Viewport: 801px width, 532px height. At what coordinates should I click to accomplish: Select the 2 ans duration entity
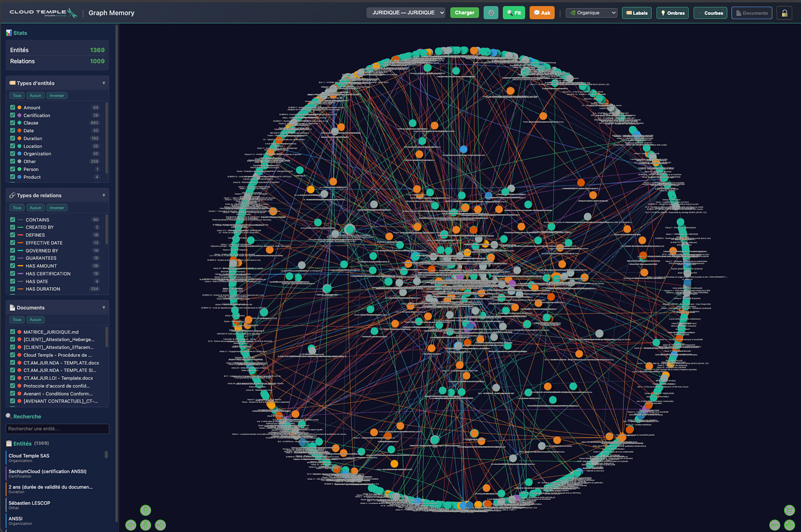[x=55, y=489]
